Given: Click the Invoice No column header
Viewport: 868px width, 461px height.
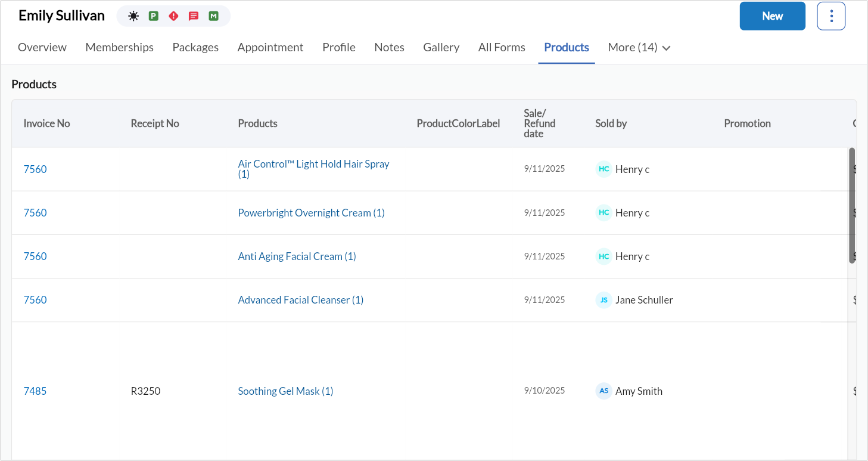Looking at the screenshot, I should click(x=46, y=123).
